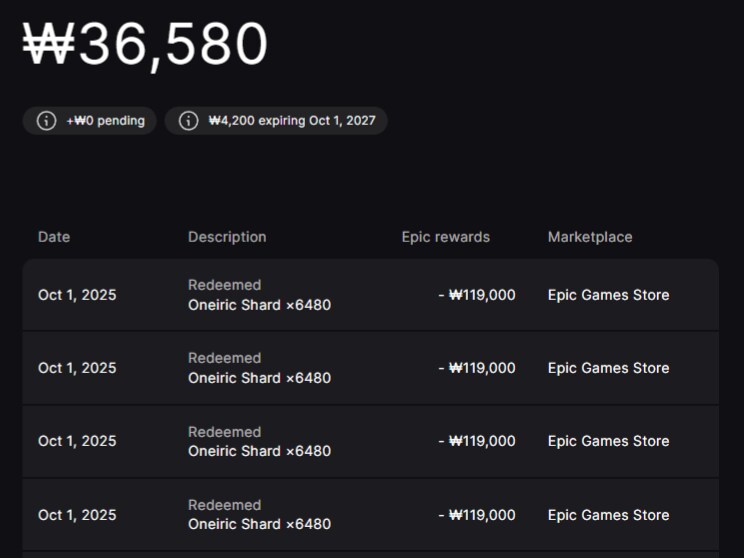Click the Epic rewards column header
The image size is (744, 558).
[445, 237]
